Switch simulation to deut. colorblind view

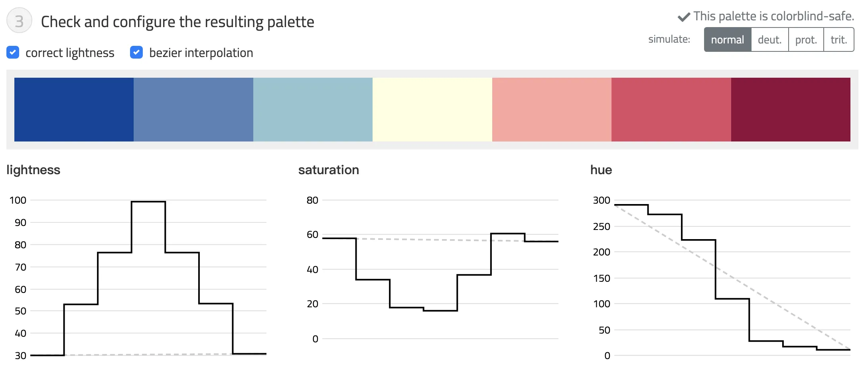[769, 39]
